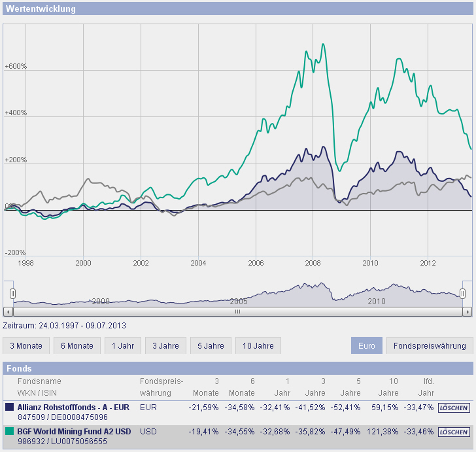Click the ISIN 986932 / LU0075056555
This screenshot has width=476, height=452.
click(x=62, y=442)
